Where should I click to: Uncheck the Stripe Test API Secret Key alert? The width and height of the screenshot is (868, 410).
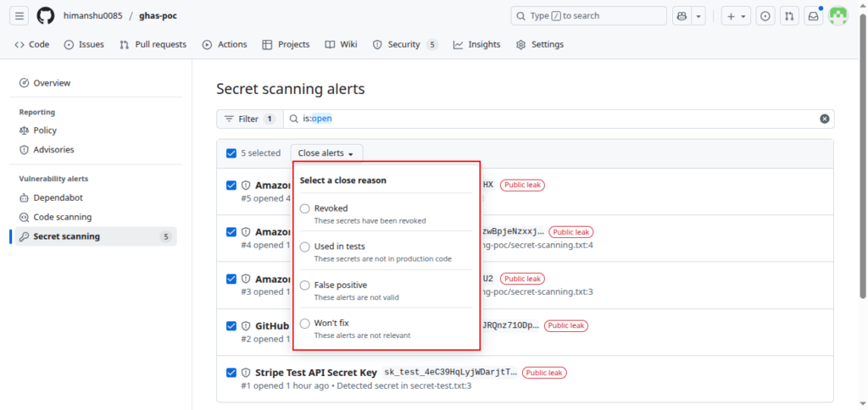tap(231, 373)
